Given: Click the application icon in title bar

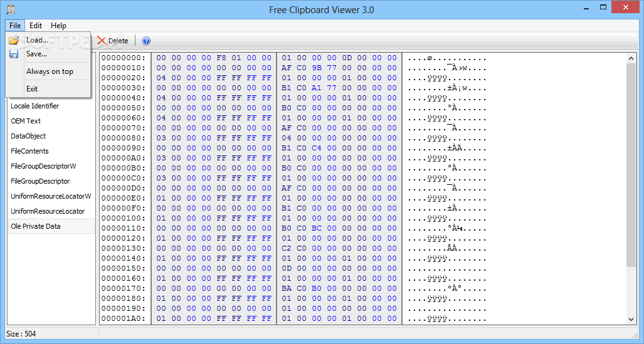Looking at the screenshot, I should [x=11, y=9].
